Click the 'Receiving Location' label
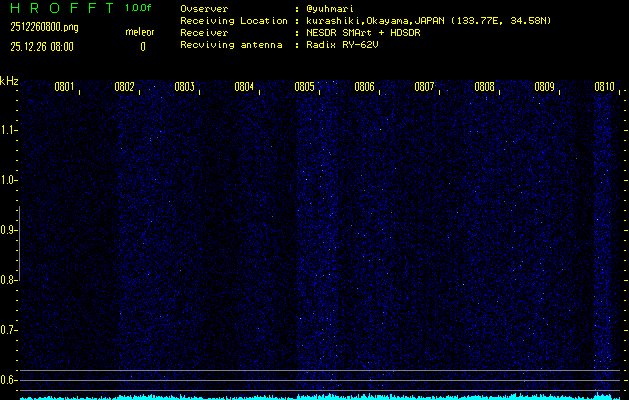 pos(234,21)
